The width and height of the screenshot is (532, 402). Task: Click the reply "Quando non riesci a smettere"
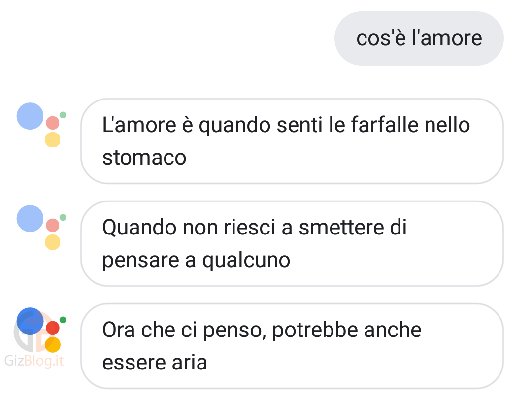pos(292,243)
